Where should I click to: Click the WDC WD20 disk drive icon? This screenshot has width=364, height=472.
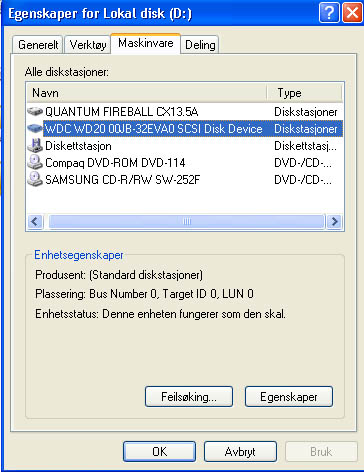tap(35, 129)
